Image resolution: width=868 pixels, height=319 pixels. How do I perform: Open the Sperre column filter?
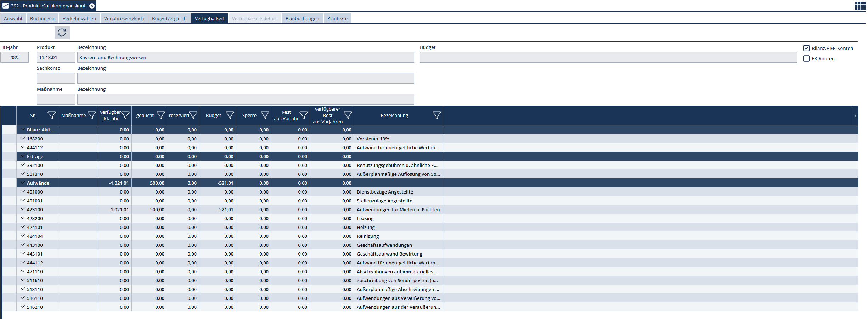[265, 115]
